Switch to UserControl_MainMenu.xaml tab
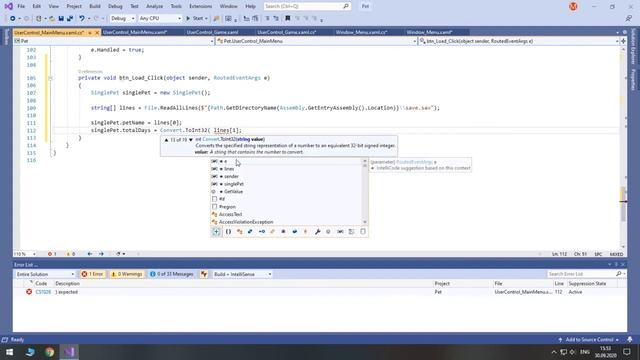 [x=135, y=32]
